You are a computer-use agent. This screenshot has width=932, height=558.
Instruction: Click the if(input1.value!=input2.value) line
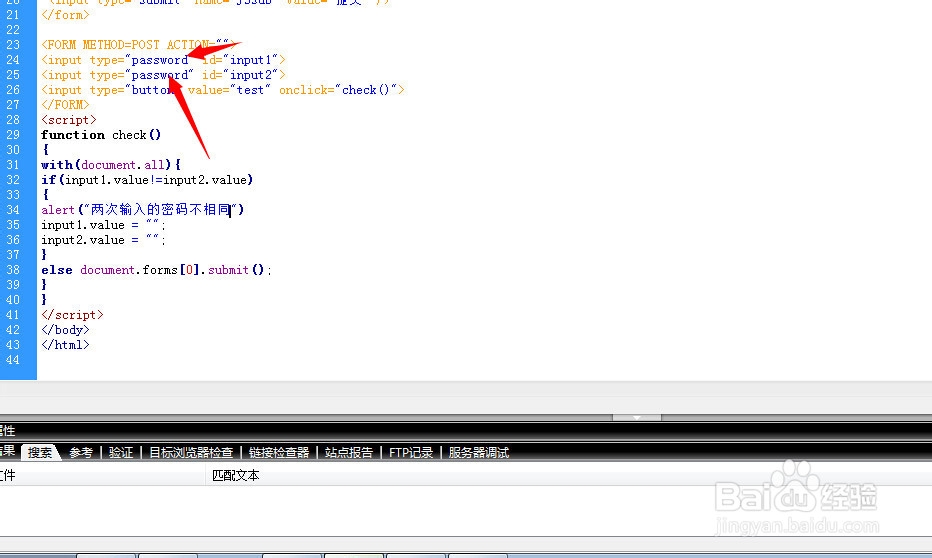pyautogui.click(x=147, y=179)
